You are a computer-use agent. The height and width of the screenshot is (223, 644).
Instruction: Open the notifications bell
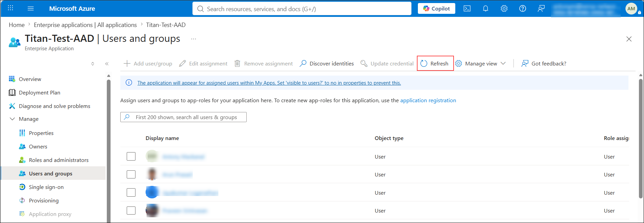pyautogui.click(x=486, y=8)
